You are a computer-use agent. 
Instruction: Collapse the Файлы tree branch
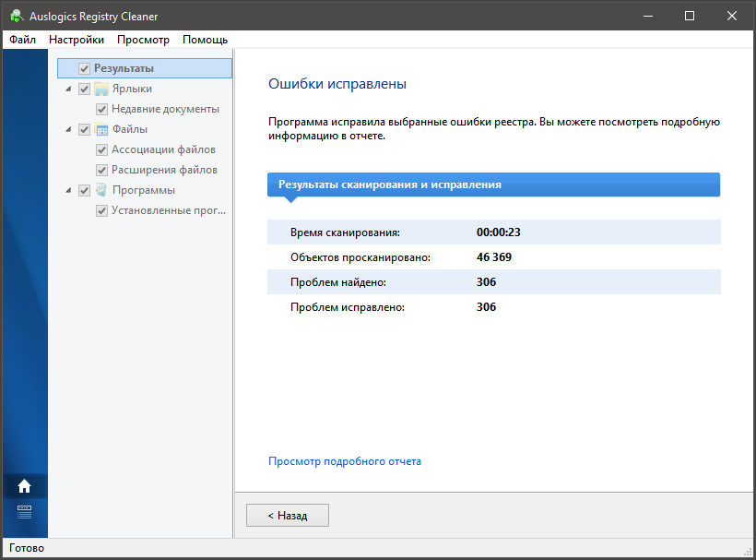[x=68, y=130]
